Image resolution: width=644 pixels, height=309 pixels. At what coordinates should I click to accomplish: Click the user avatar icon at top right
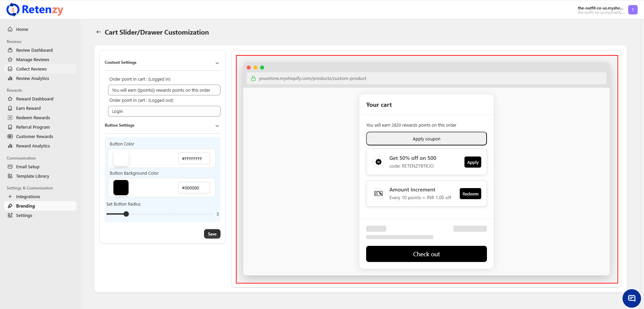click(633, 10)
